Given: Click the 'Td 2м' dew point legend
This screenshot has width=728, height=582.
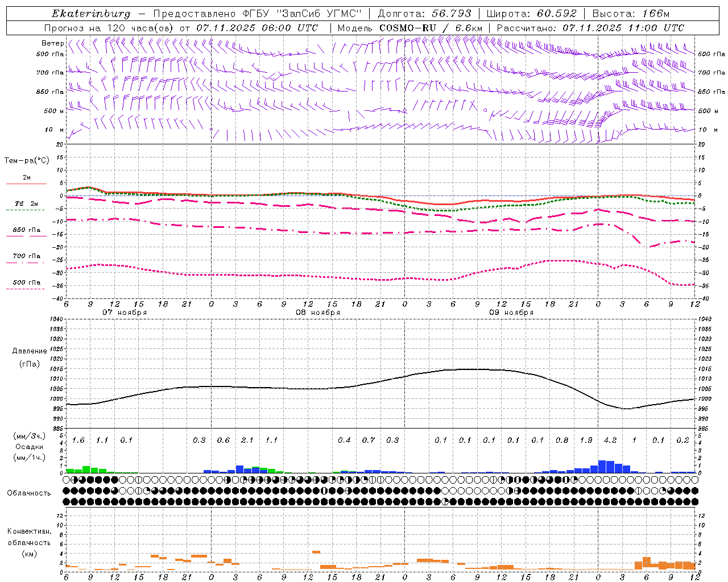Looking at the screenshot, I should (27, 203).
